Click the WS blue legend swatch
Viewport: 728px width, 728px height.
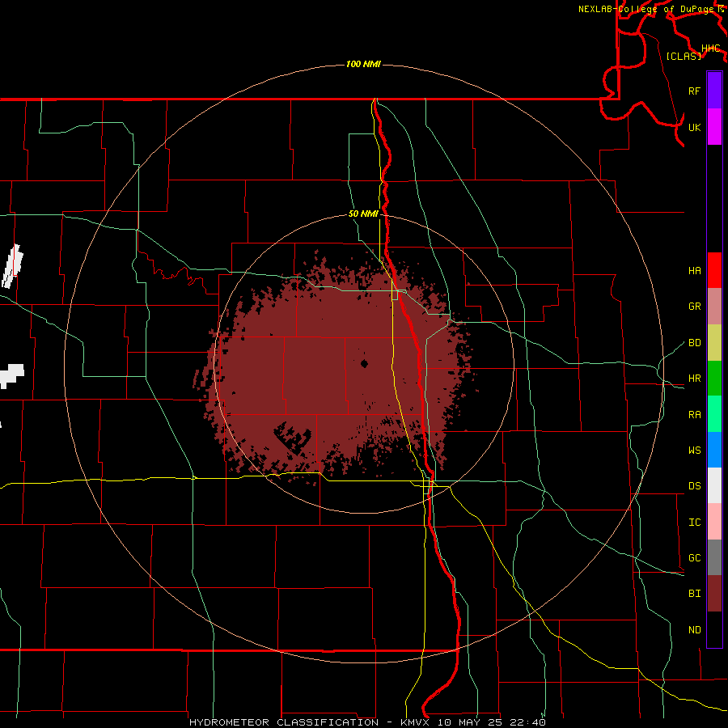(x=714, y=450)
